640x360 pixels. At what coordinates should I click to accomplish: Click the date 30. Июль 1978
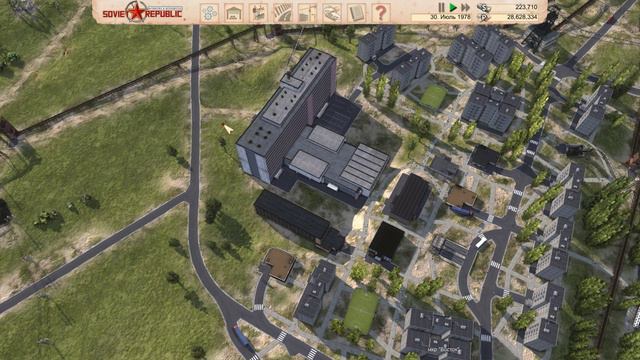450,17
